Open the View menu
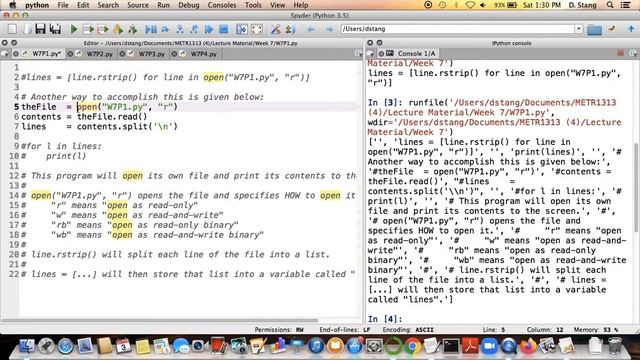 pos(277,5)
